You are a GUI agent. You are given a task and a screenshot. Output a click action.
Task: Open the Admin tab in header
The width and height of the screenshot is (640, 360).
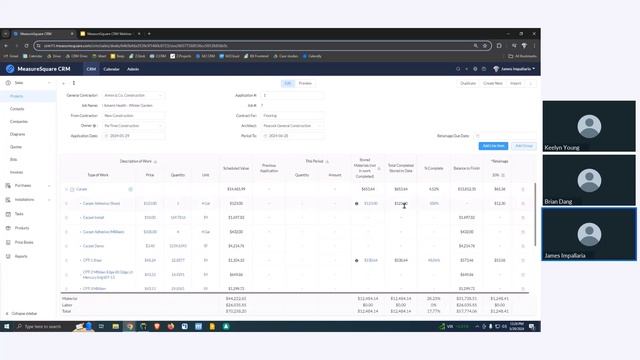click(133, 69)
